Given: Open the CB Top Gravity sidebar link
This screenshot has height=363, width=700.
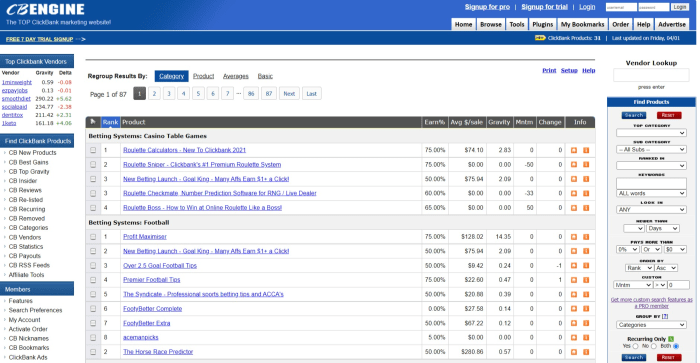Looking at the screenshot, I should (x=29, y=172).
